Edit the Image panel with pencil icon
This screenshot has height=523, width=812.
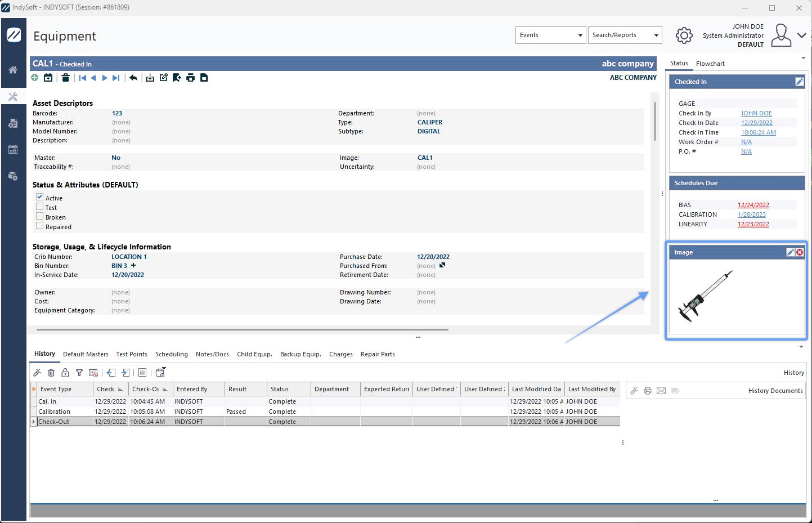tap(790, 252)
